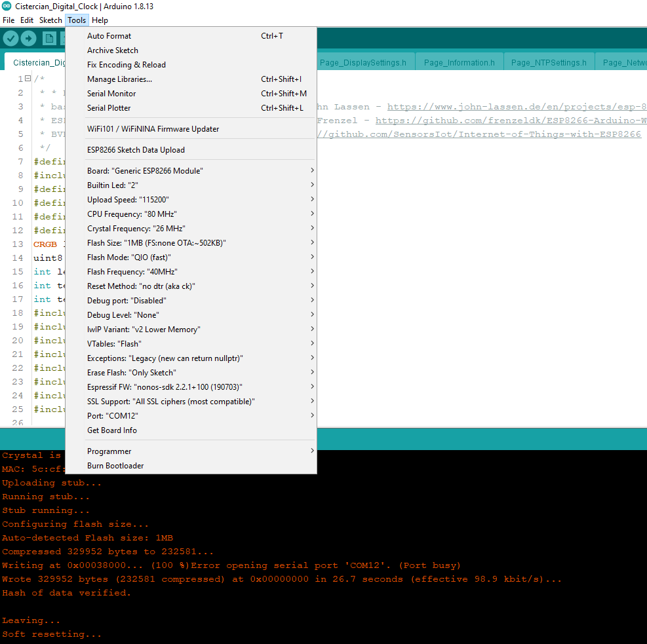The height and width of the screenshot is (644, 647).
Task: Click the Upload arrow toolbar icon
Action: click(x=28, y=39)
